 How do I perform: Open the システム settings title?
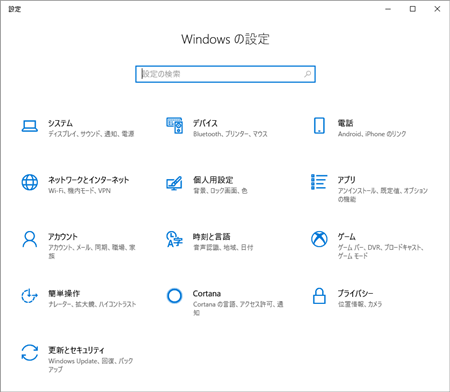pyautogui.click(x=60, y=123)
